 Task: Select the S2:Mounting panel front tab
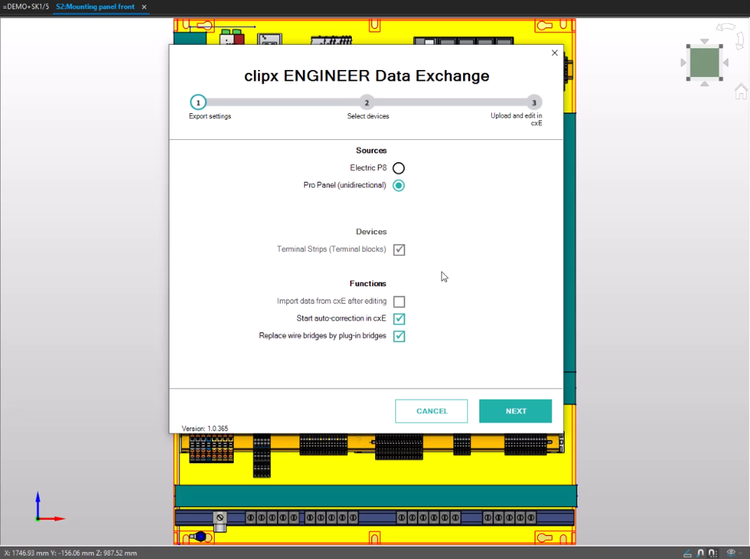coord(96,7)
